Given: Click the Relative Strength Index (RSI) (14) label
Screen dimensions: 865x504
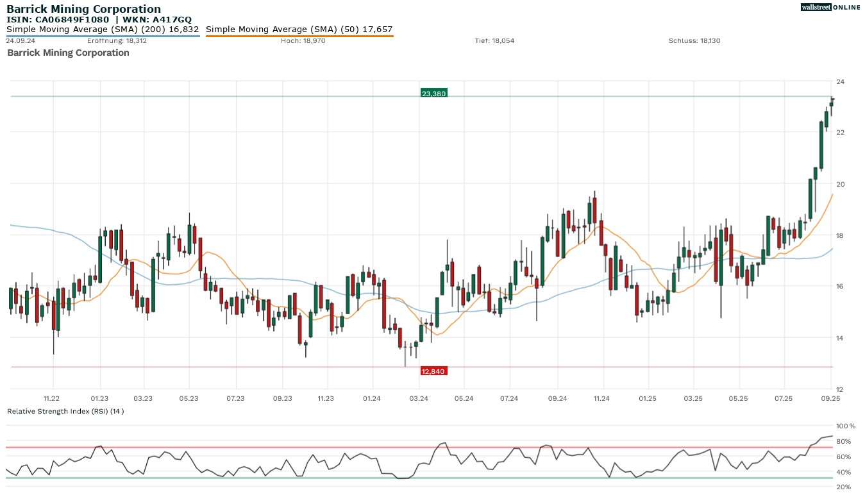Looking at the screenshot, I should click(65, 411).
